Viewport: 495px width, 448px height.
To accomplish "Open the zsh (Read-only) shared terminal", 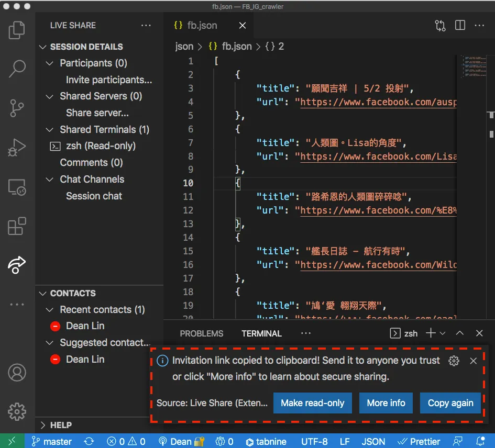I will [x=101, y=146].
